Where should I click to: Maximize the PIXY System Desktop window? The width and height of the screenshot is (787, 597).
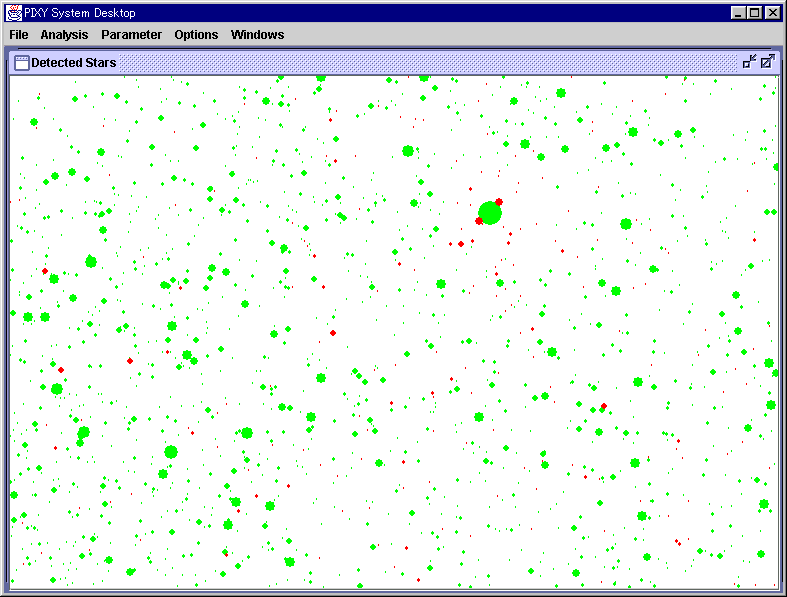[x=754, y=13]
